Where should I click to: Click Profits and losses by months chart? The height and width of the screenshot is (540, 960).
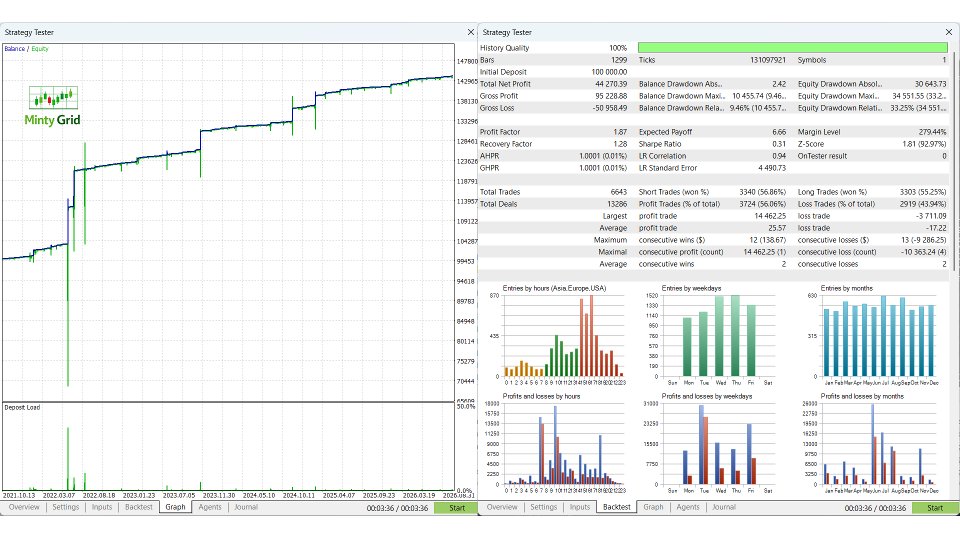click(872, 444)
